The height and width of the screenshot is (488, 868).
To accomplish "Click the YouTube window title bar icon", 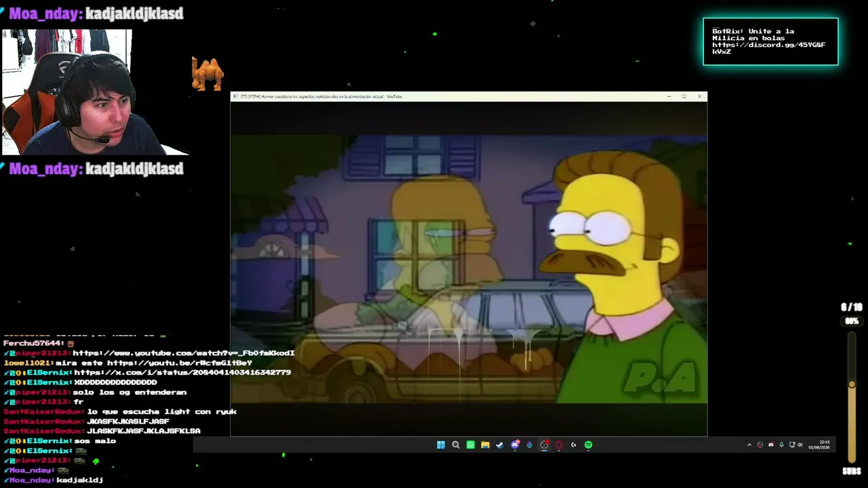I will click(x=235, y=96).
